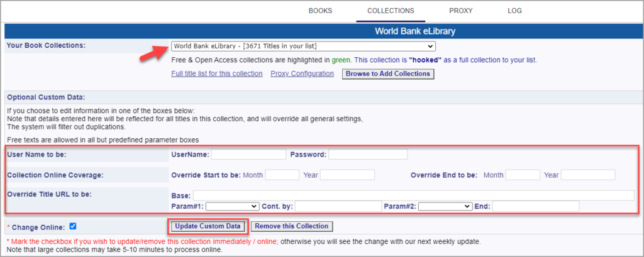The width and height of the screenshot is (644, 257).
Task: Click the End input field
Action: pyautogui.click(x=536, y=206)
